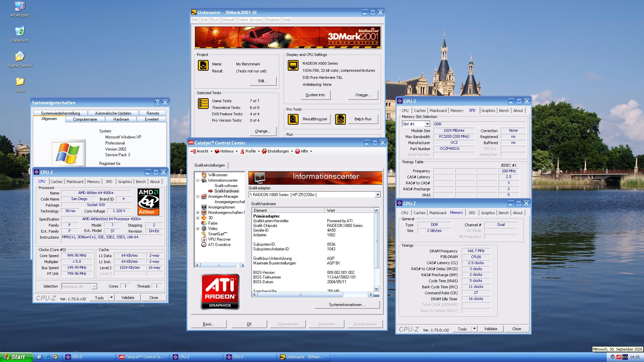
Task: Click the Wert column header
Action: (x=349, y=210)
